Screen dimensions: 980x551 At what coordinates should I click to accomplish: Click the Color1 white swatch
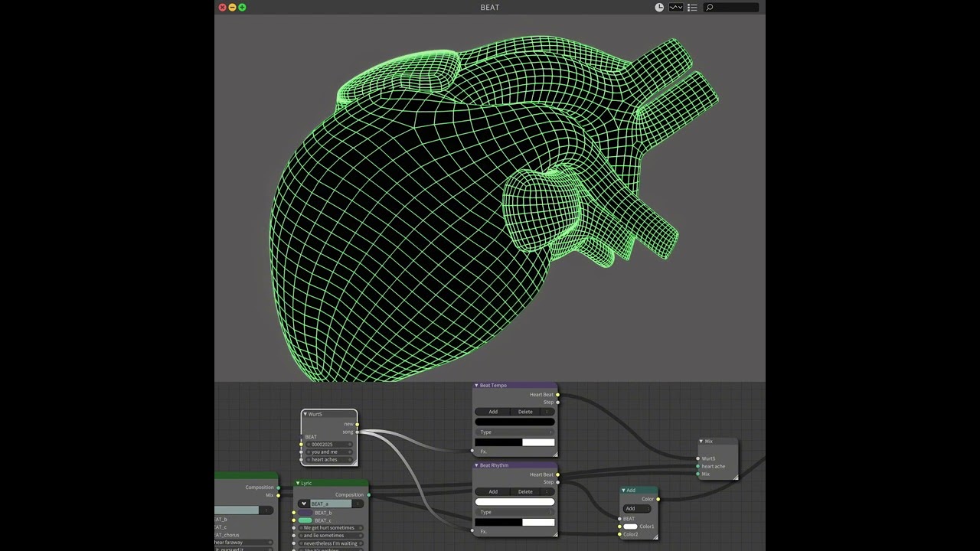[x=630, y=527]
